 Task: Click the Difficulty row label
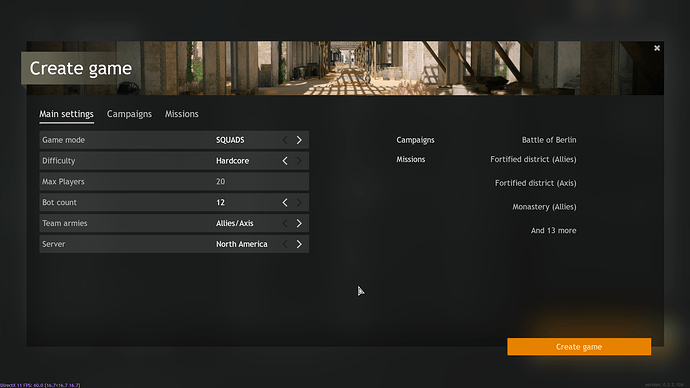click(x=59, y=161)
